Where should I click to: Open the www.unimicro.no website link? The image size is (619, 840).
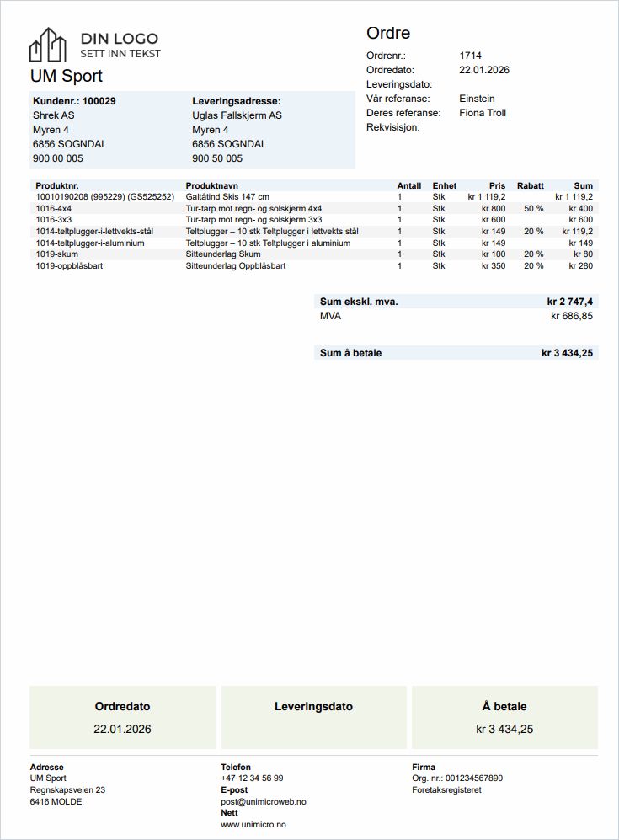pyautogui.click(x=253, y=824)
